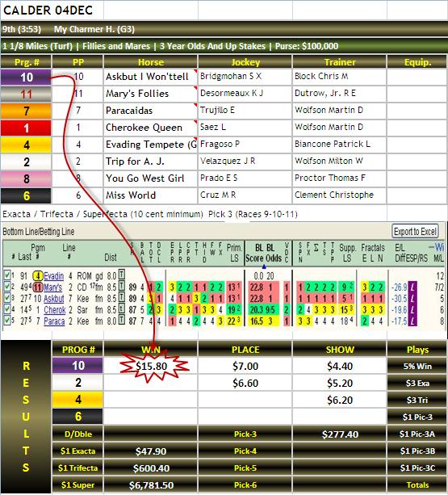Click the $15.80 win payout
Screen dimensions: 448x495
(151, 366)
